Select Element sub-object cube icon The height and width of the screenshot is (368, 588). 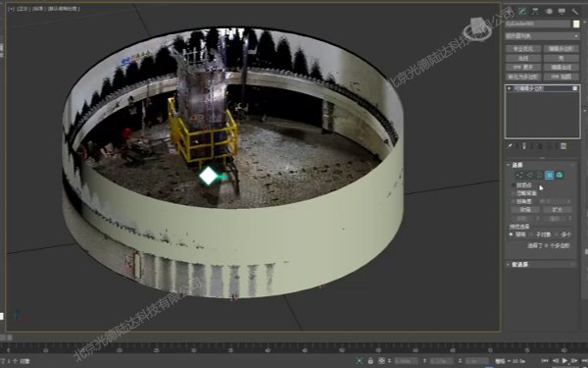(x=560, y=175)
